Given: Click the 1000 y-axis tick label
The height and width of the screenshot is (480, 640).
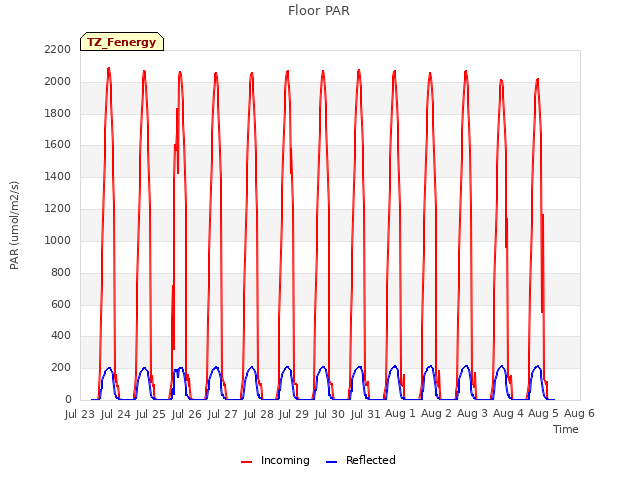Looking at the screenshot, I should [58, 240].
